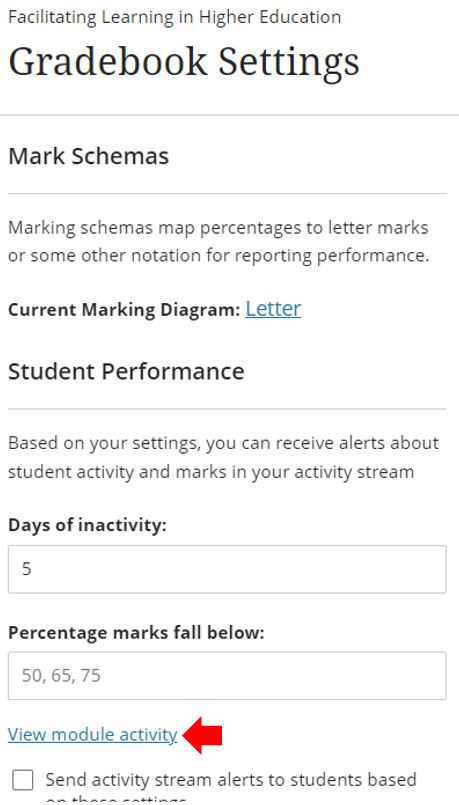Click into Percentage marks fall below field
This screenshot has height=805, width=459.
click(227, 676)
